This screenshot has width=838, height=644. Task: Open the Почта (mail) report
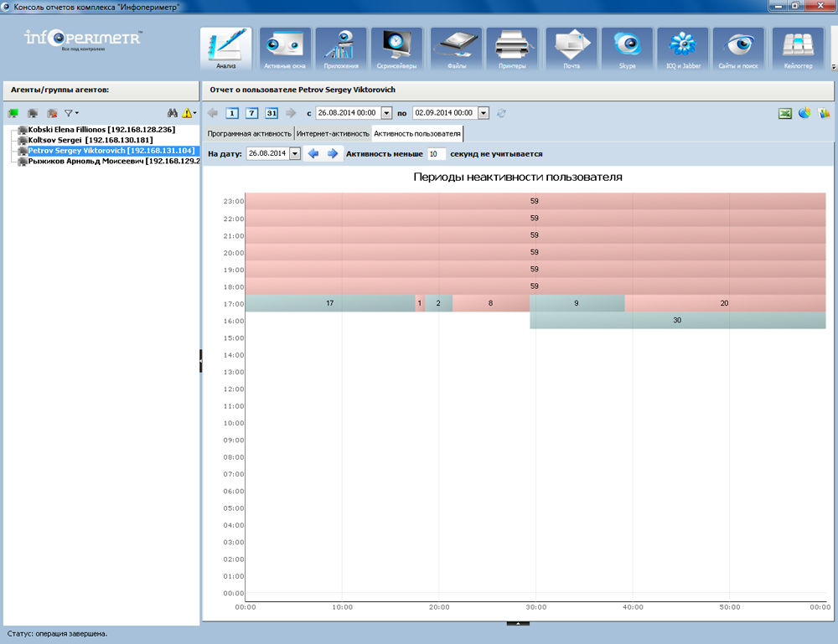571,49
